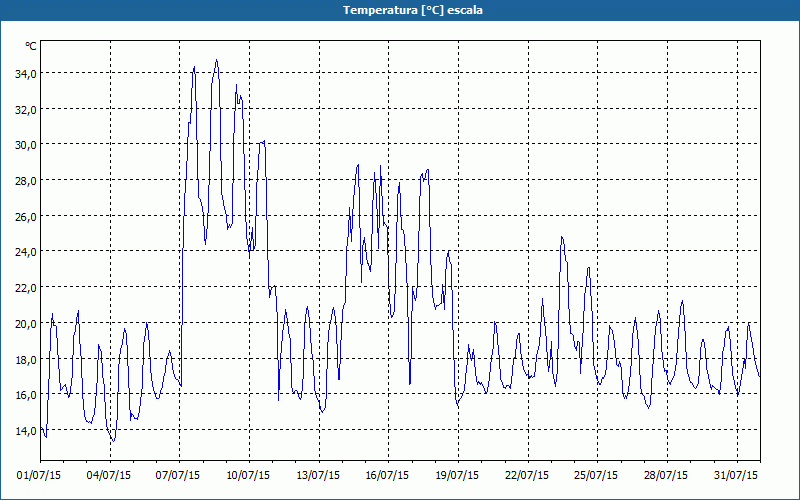Click the 13/07/15 date label

click(x=318, y=476)
